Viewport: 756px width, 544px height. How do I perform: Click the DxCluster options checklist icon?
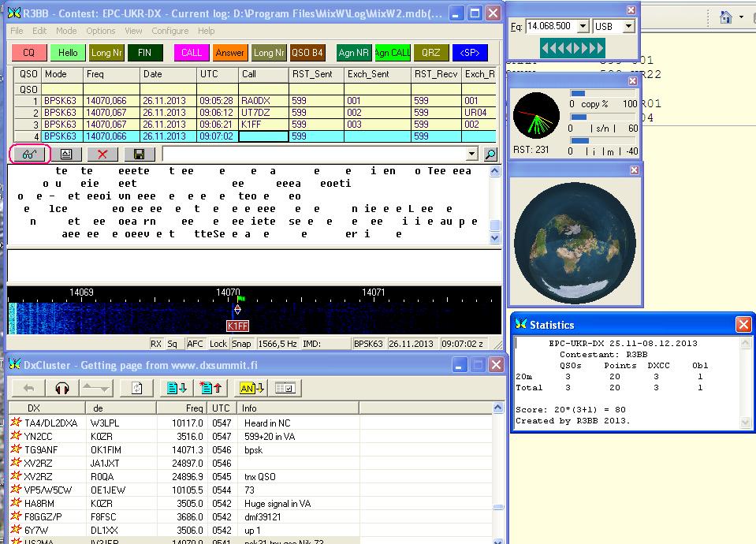[x=285, y=388]
